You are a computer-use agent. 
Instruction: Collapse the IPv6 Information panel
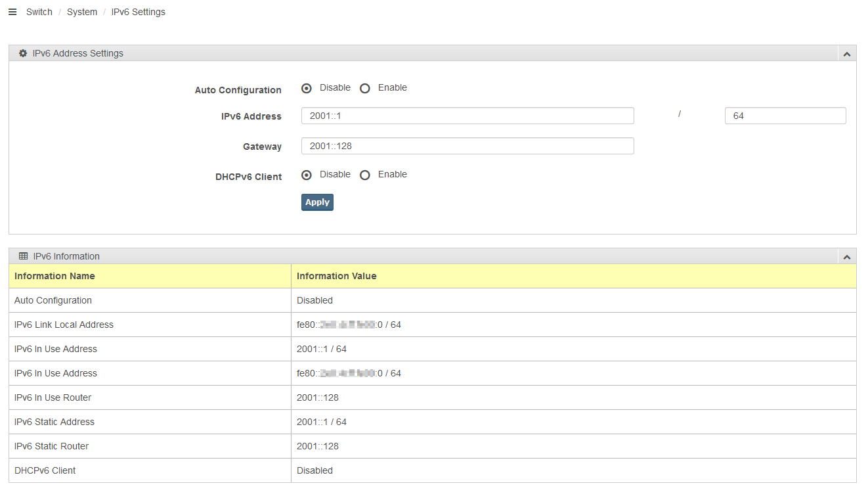[x=846, y=257]
